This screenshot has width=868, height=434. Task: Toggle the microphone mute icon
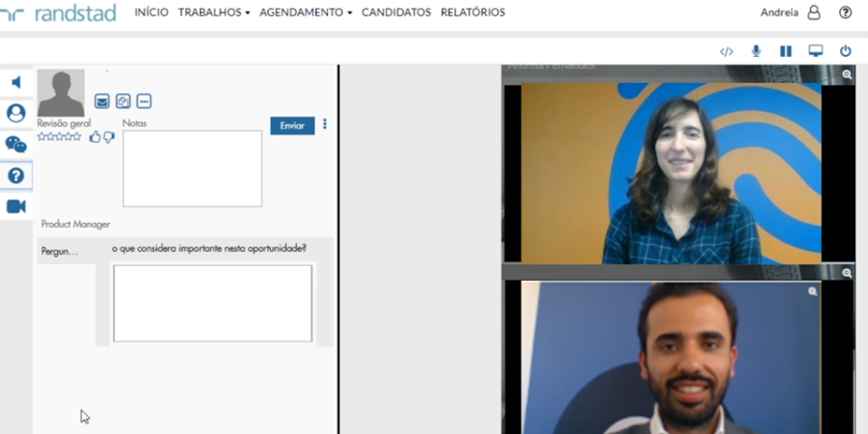pyautogui.click(x=756, y=51)
